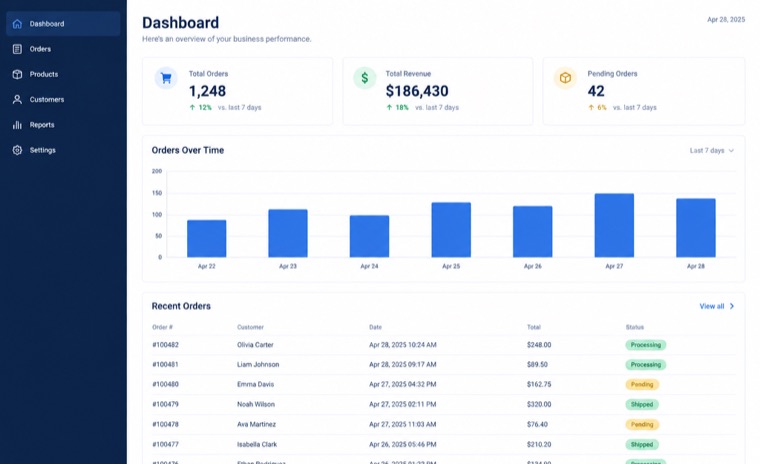Image resolution: width=760 pixels, height=464 pixels.
Task: Click the dollar sign icon on Total Revenue
Action: [x=364, y=78]
